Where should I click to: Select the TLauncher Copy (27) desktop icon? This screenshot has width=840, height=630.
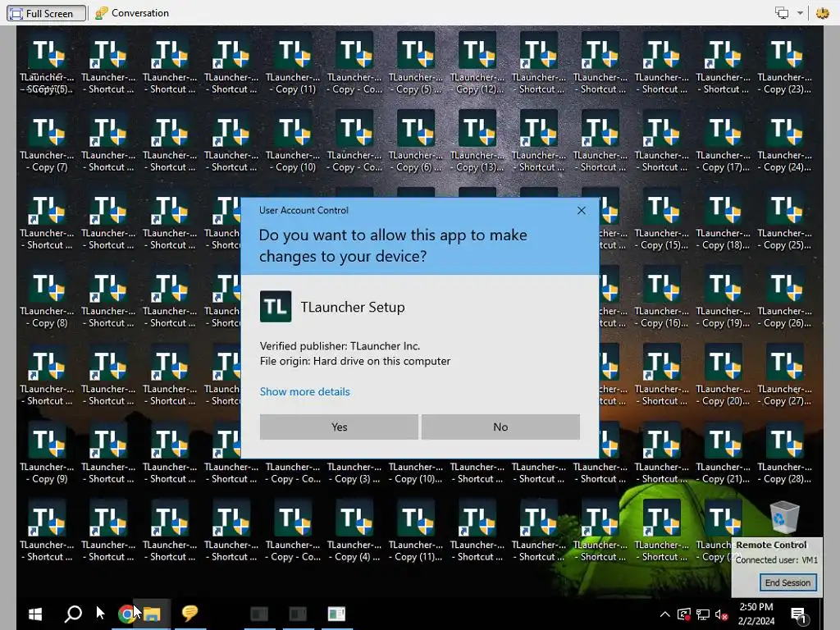pos(784,376)
